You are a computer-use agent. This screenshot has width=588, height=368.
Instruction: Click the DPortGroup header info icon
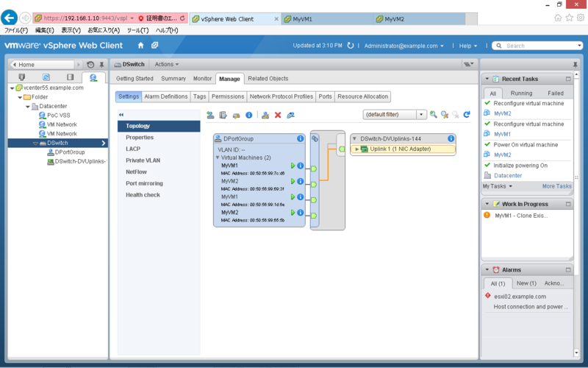(x=300, y=138)
